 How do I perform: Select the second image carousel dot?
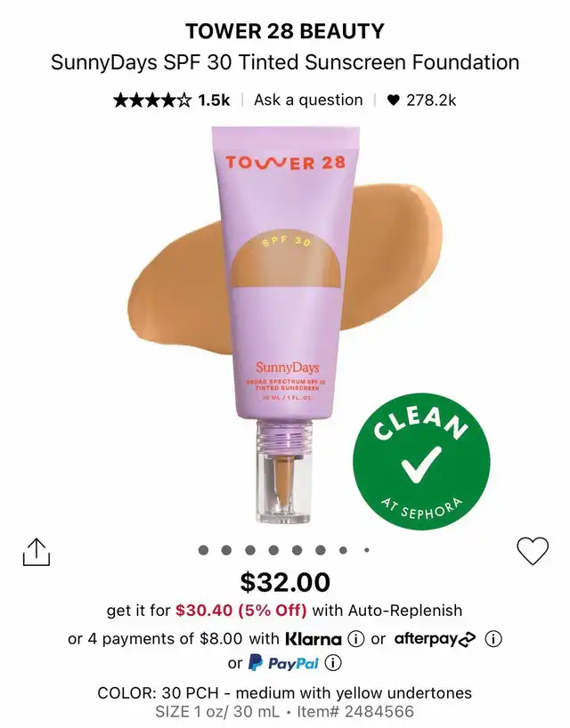coord(226,550)
